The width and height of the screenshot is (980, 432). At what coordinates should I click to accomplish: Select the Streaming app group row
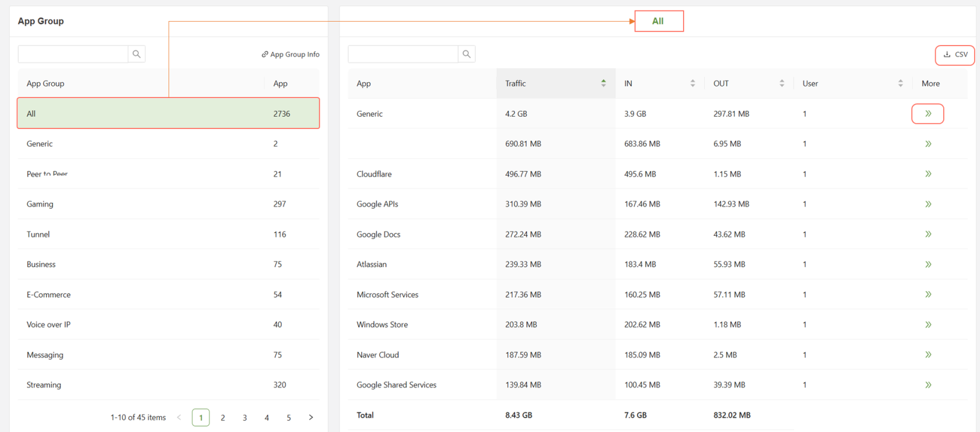[x=44, y=385]
